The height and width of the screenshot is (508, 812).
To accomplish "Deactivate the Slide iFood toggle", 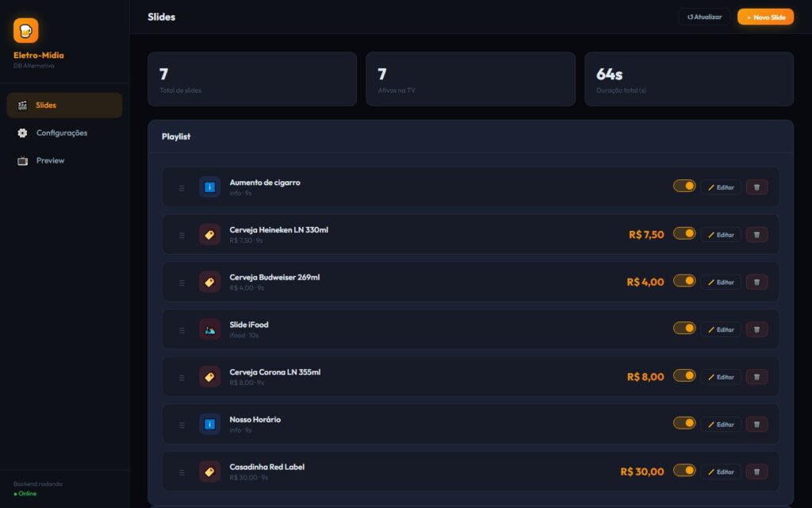I will pyautogui.click(x=684, y=328).
